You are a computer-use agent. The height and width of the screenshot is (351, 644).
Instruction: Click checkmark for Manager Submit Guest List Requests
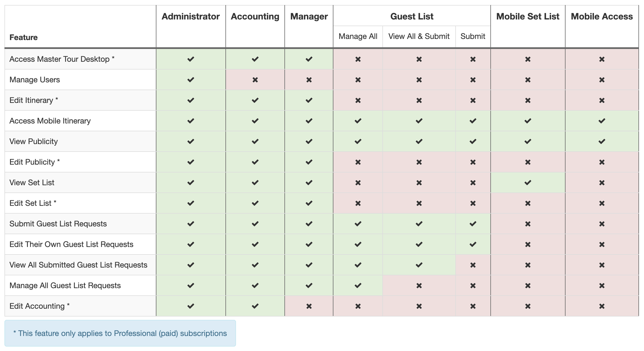[x=309, y=224]
